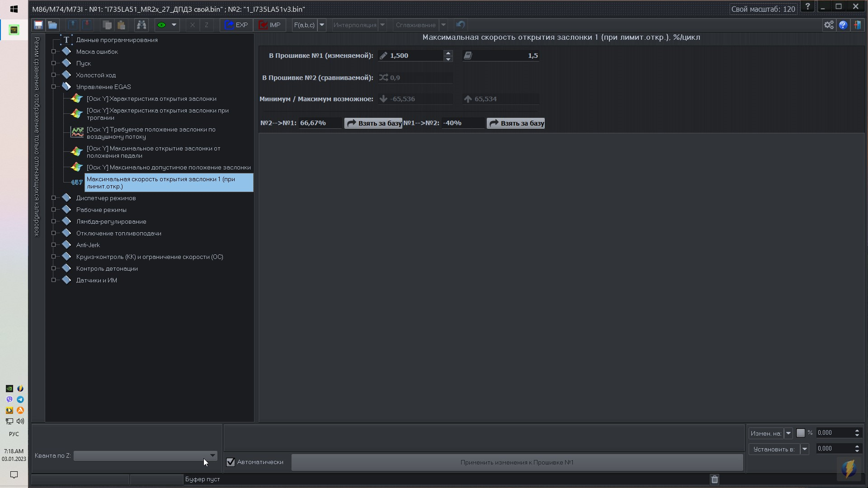Click the open folder toolbar icon

click(x=52, y=25)
